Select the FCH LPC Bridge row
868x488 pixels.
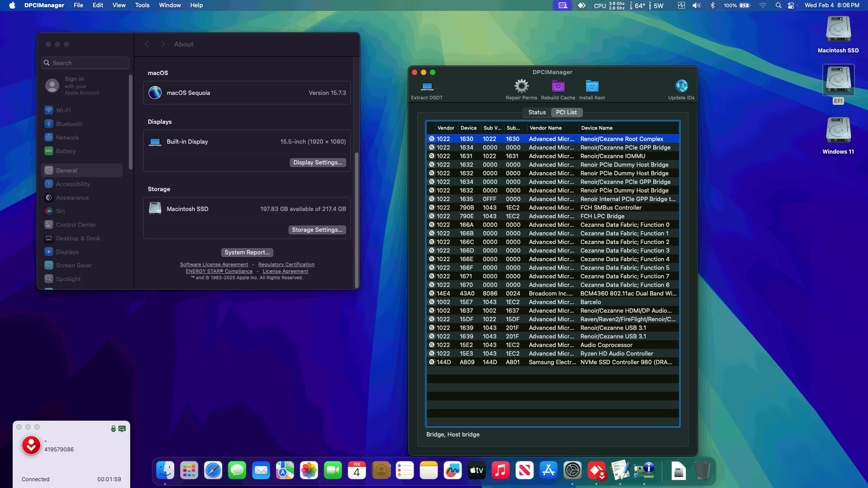pos(552,216)
